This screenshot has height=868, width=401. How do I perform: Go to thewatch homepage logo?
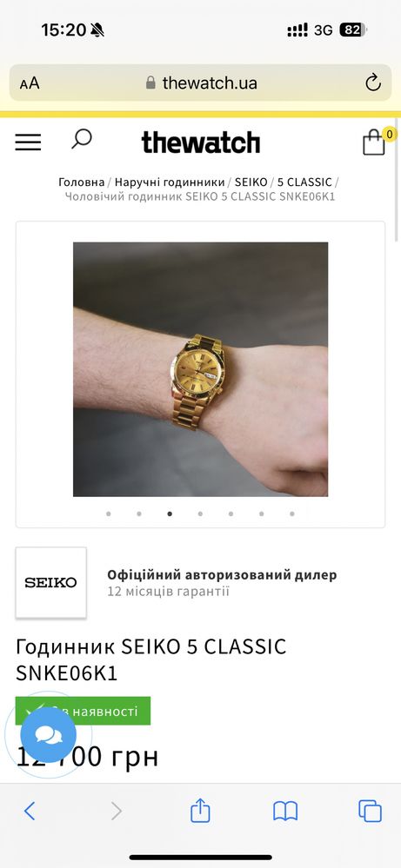coord(200,142)
